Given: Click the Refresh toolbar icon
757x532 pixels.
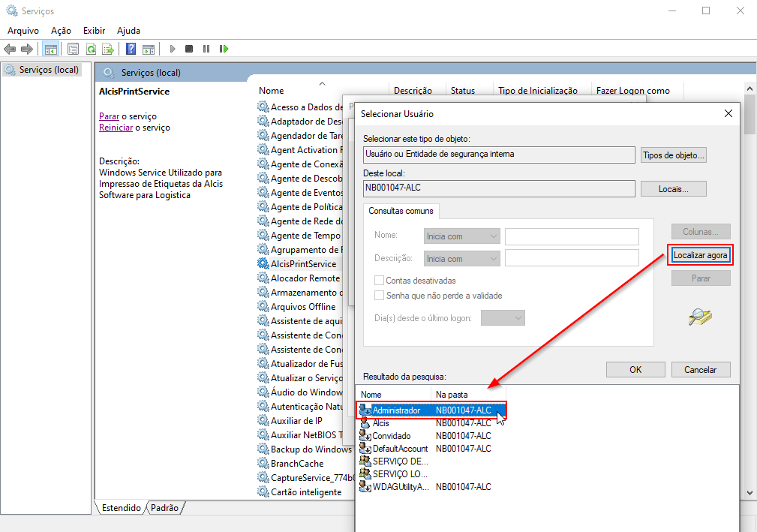Looking at the screenshot, I should tap(91, 49).
